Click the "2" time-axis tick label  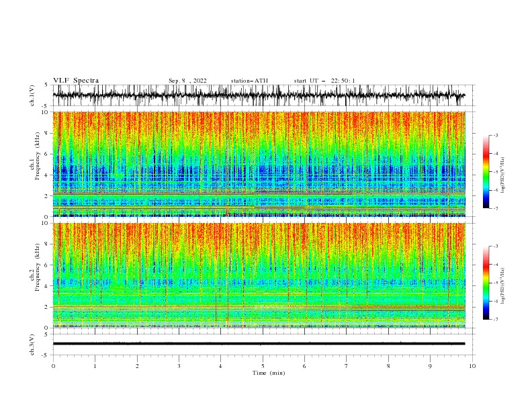click(137, 366)
